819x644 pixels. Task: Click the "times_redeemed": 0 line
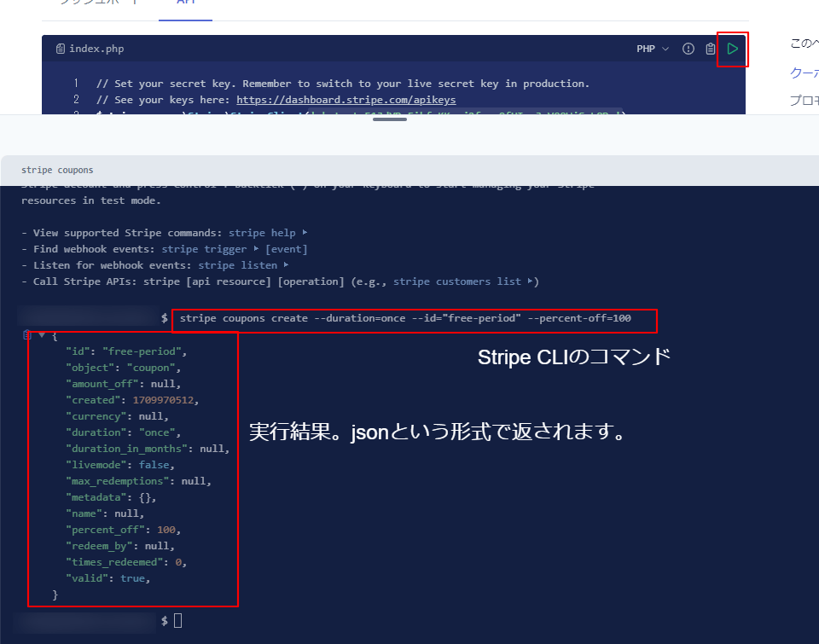(126, 562)
